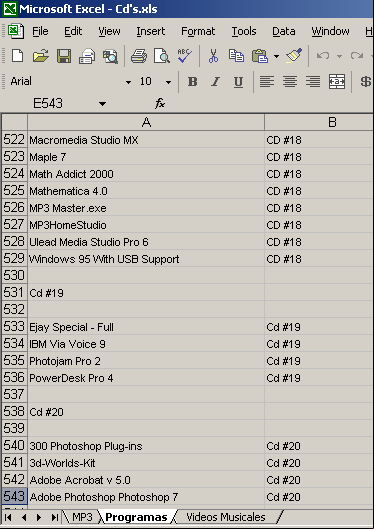This screenshot has width=374, height=529.
Task: Save the workbook with the floppy disk icon
Action: [64, 55]
